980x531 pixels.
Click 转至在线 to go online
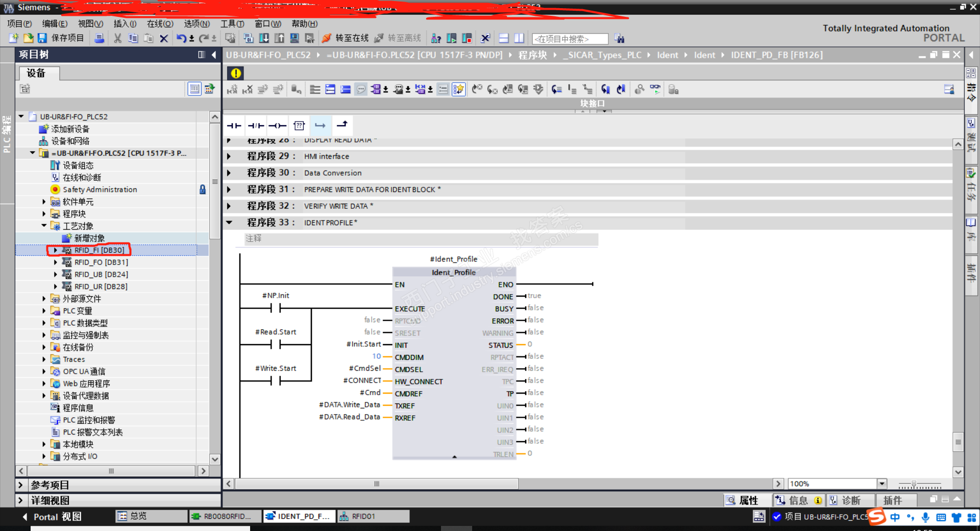tap(346, 38)
